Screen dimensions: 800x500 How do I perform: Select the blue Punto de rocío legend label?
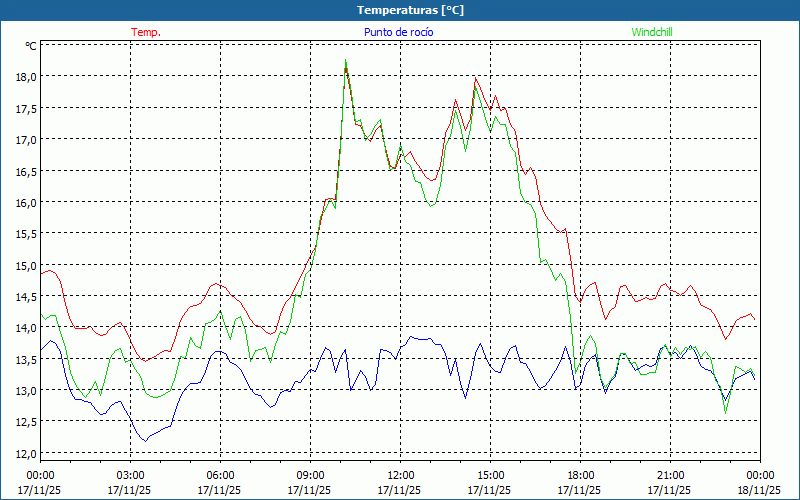(x=398, y=32)
